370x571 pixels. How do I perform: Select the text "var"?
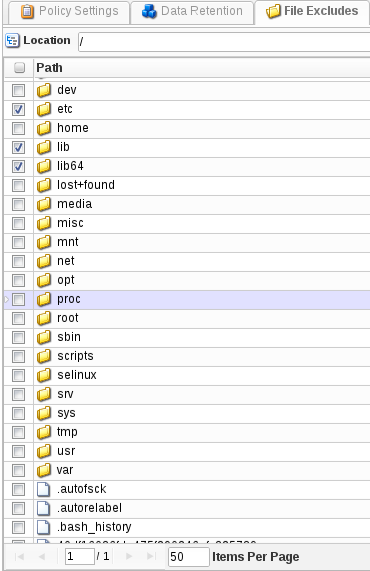pyautogui.click(x=65, y=470)
